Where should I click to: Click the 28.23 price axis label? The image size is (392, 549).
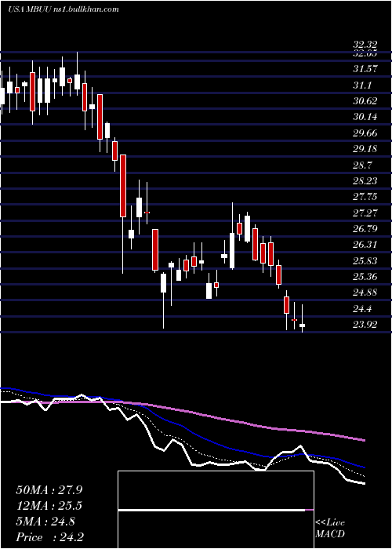365,180
